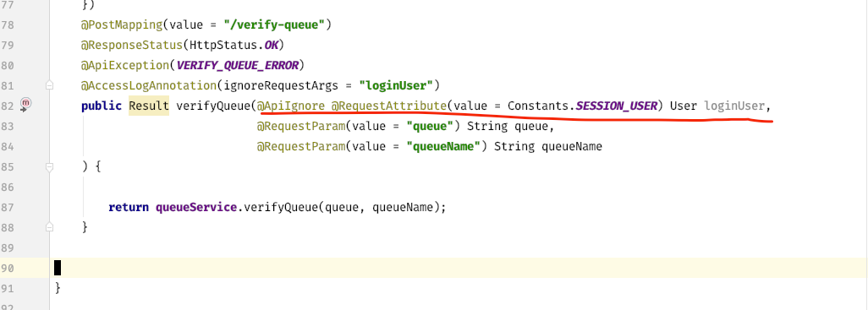Click the User type on line 82
The image size is (868, 310).
[x=683, y=106]
